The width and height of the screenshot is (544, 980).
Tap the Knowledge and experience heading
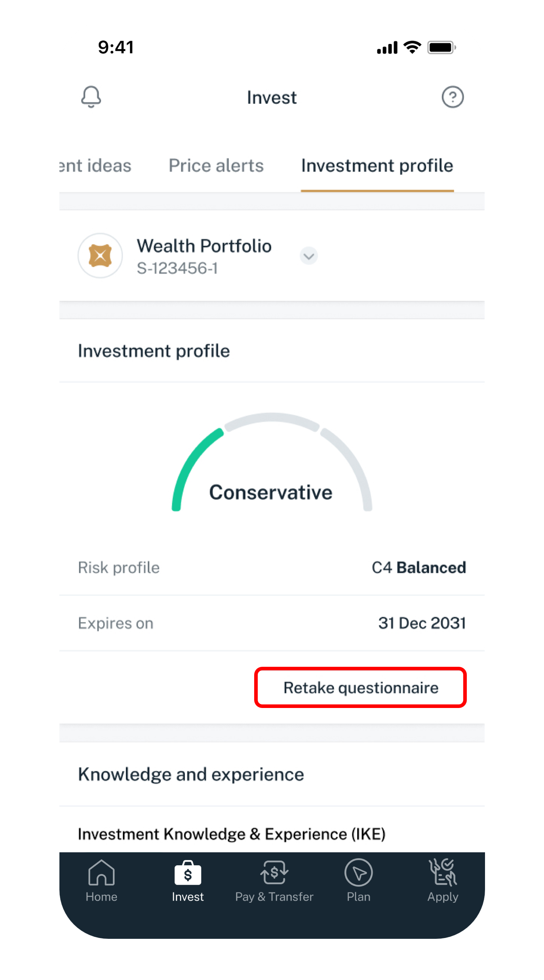click(x=191, y=774)
